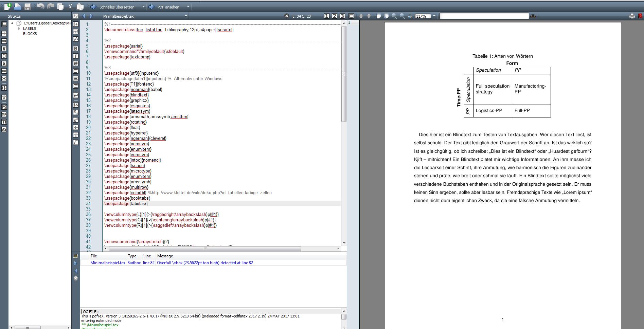This screenshot has height=329, width=644.
Task: Print the PDF with printer icon
Action: [x=632, y=16]
